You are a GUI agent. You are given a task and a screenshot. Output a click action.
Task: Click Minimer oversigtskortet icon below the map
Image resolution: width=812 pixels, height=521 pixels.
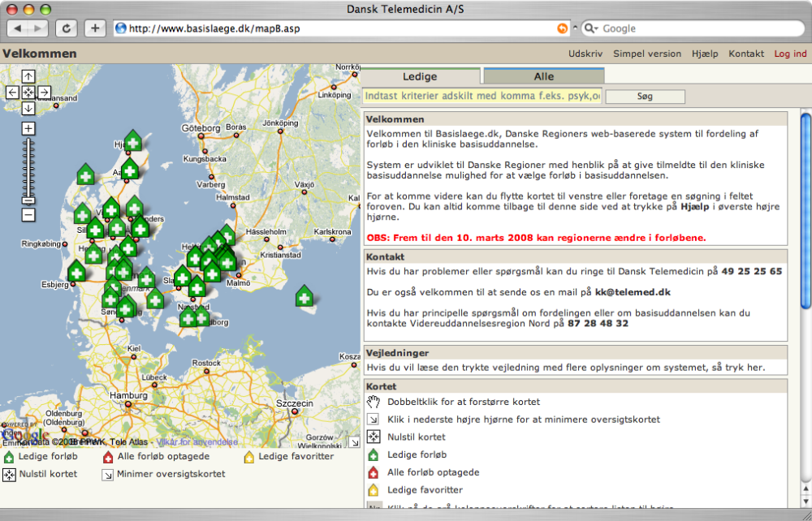coord(107,475)
